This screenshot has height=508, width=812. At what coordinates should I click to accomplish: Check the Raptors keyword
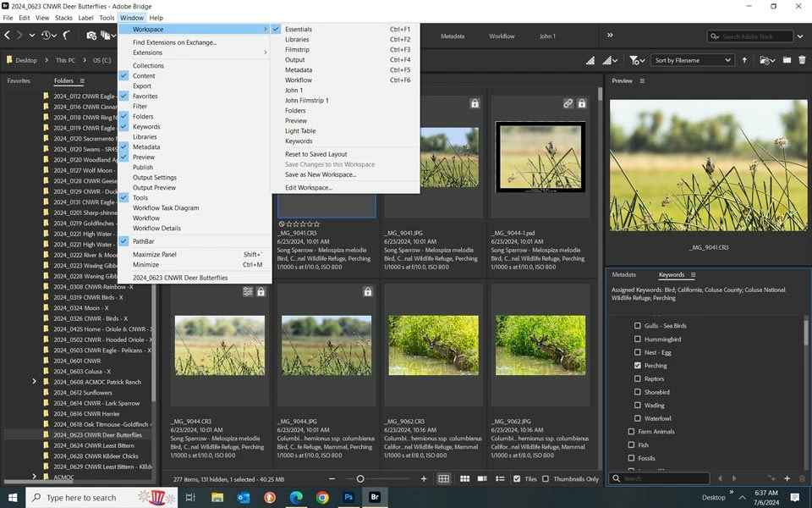(638, 378)
